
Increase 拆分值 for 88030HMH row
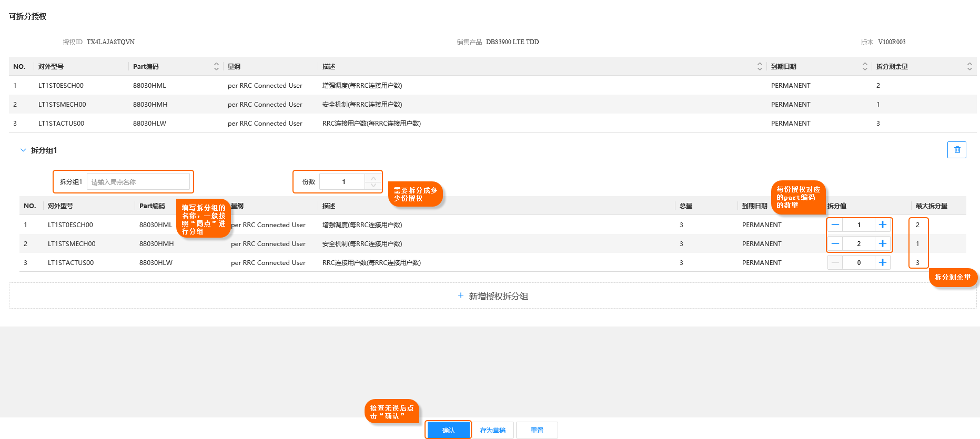[x=882, y=244]
